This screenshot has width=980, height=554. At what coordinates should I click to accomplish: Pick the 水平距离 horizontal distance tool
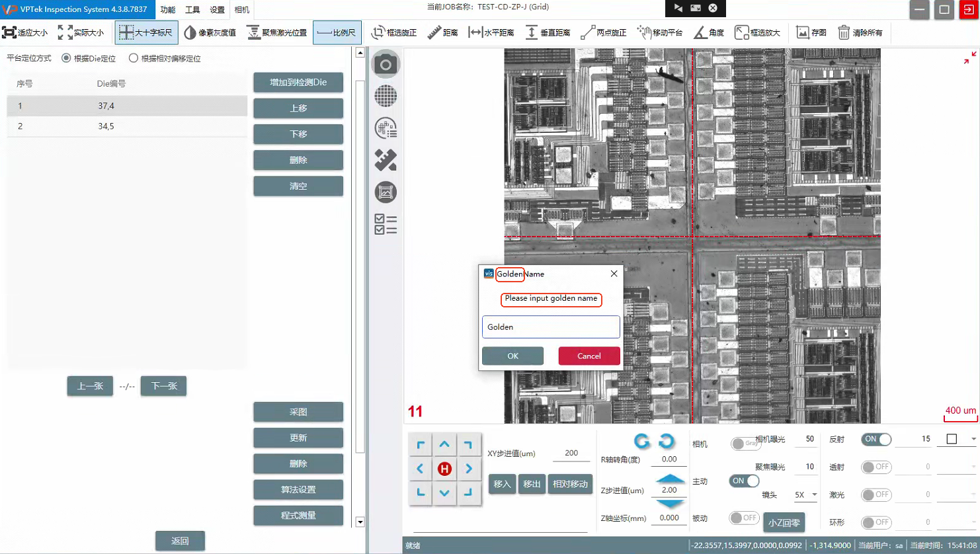pos(491,32)
